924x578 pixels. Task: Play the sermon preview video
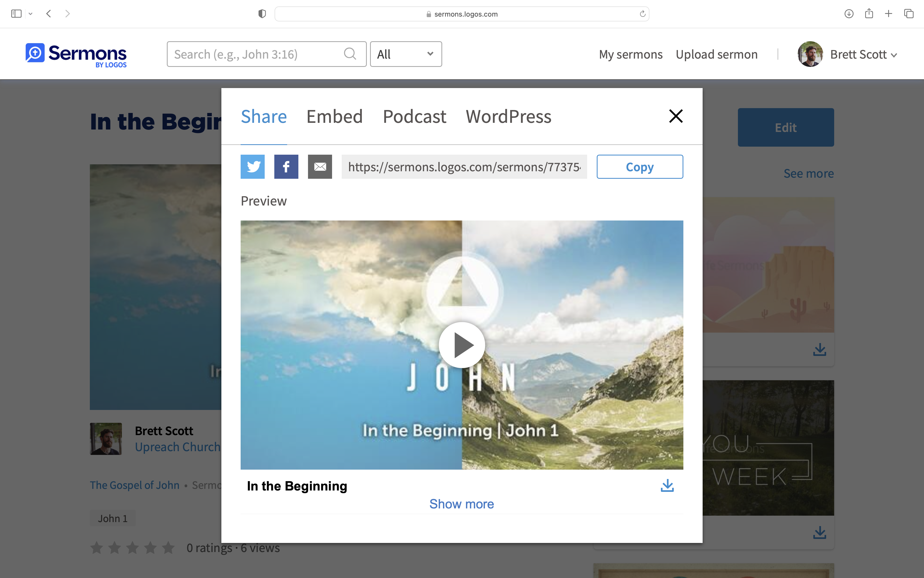tap(462, 345)
